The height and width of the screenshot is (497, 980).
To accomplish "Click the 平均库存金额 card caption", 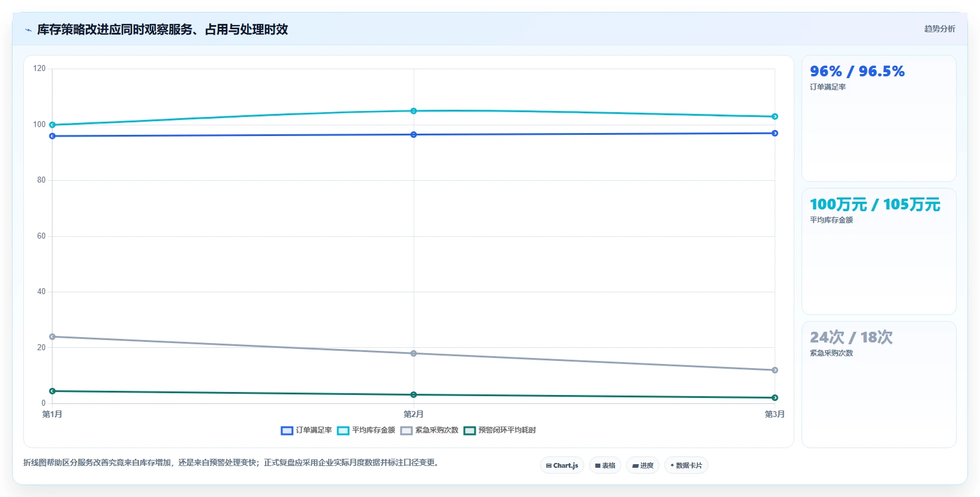I will [831, 220].
